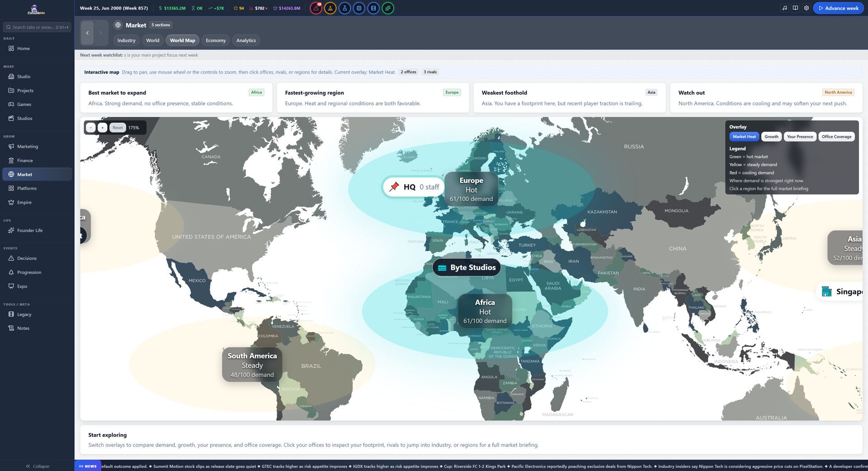Click the South America Steady region label
Viewport: 868px width, 471px height.
coord(252,365)
